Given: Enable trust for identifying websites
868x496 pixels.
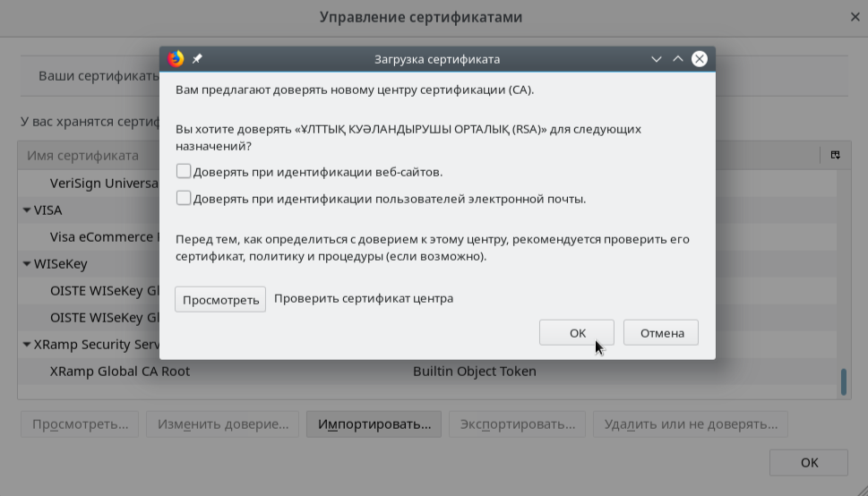Looking at the screenshot, I should click(184, 171).
